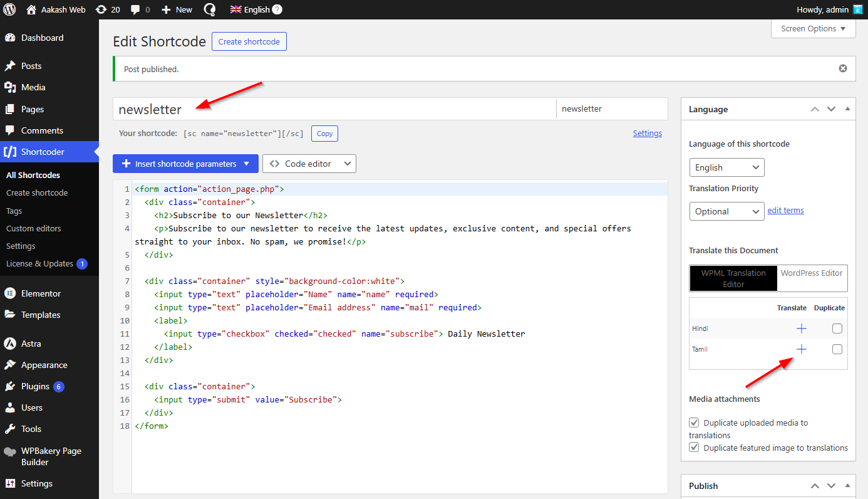
Task: Click Howdy, admin account text
Action: pos(822,9)
